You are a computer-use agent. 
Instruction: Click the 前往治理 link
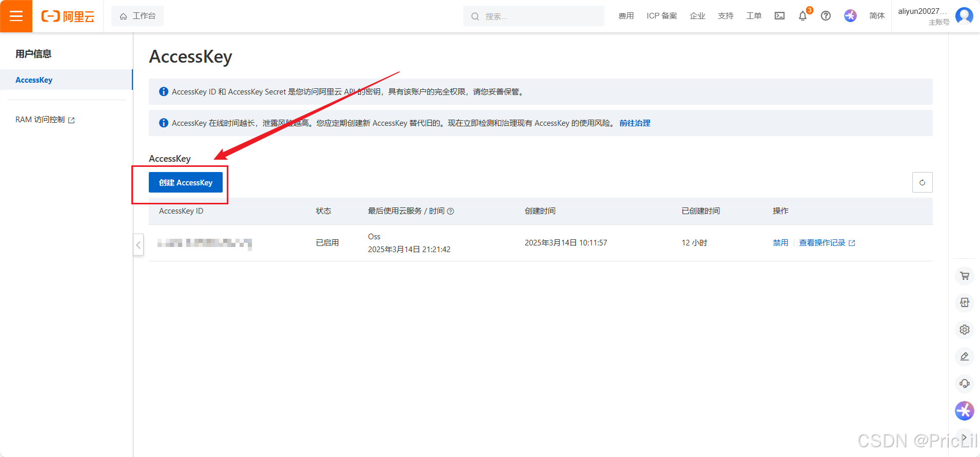(635, 123)
